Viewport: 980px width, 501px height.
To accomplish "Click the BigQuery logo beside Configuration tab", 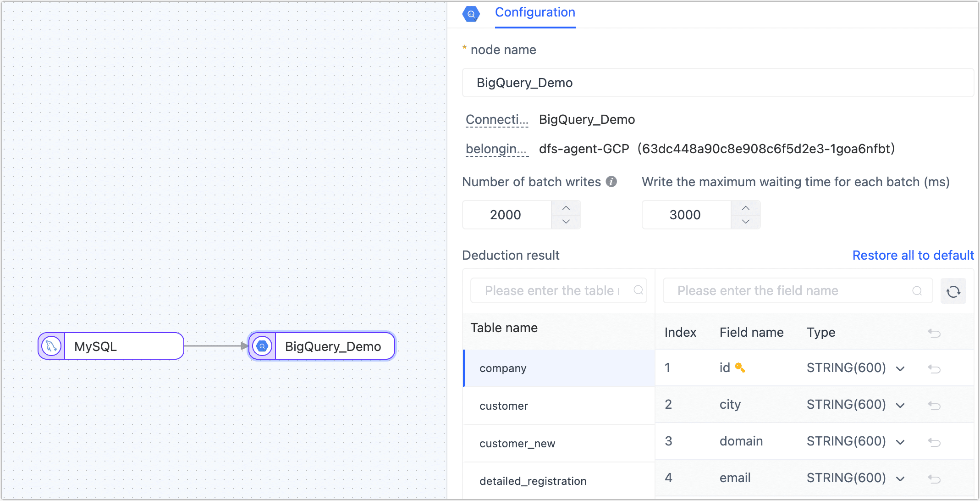I will click(x=471, y=13).
